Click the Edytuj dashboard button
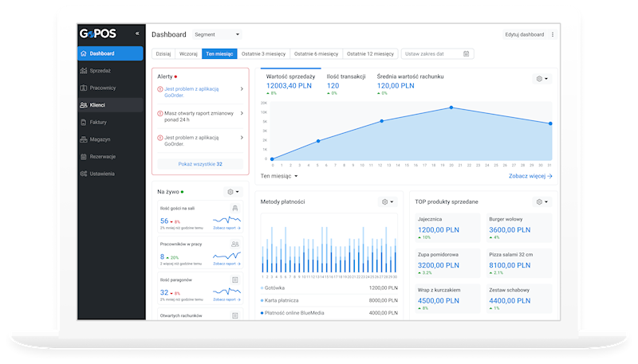The width and height of the screenshot is (638, 364). pos(525,34)
